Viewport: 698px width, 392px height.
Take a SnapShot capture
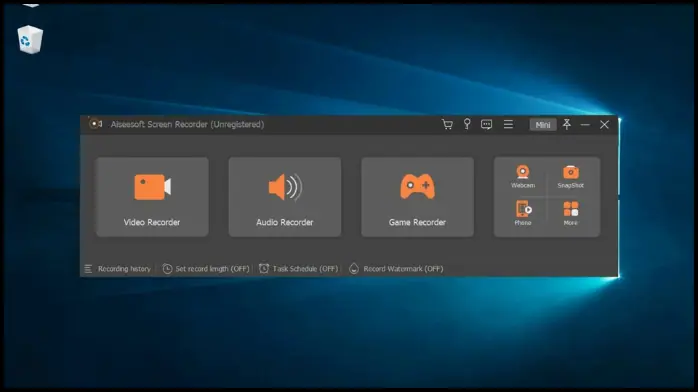pos(570,177)
